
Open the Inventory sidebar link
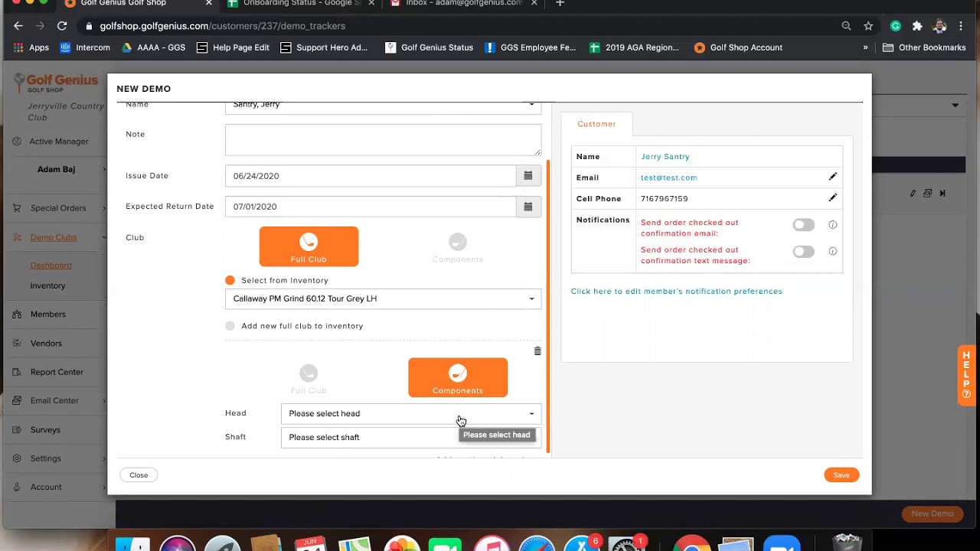coord(47,286)
